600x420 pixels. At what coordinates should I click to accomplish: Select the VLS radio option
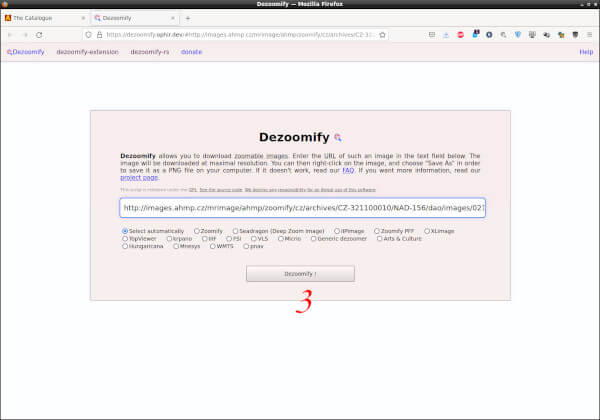click(x=254, y=239)
